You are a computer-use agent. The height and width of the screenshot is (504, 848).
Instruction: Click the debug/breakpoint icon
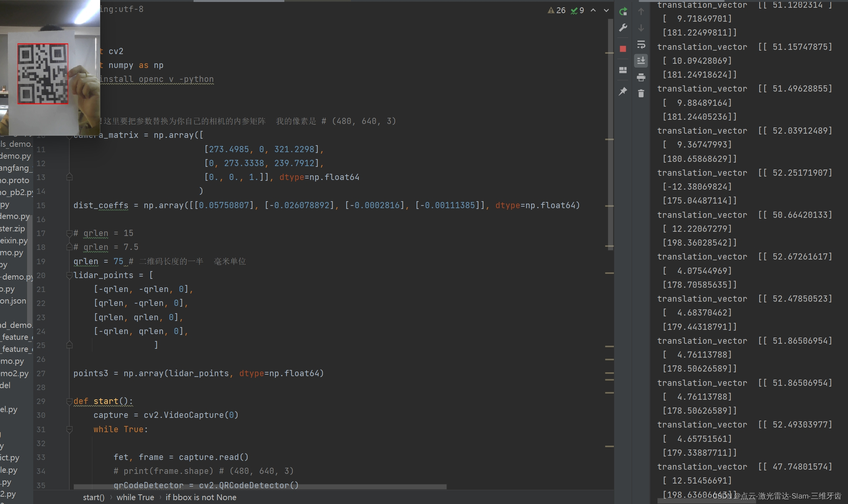pyautogui.click(x=623, y=48)
